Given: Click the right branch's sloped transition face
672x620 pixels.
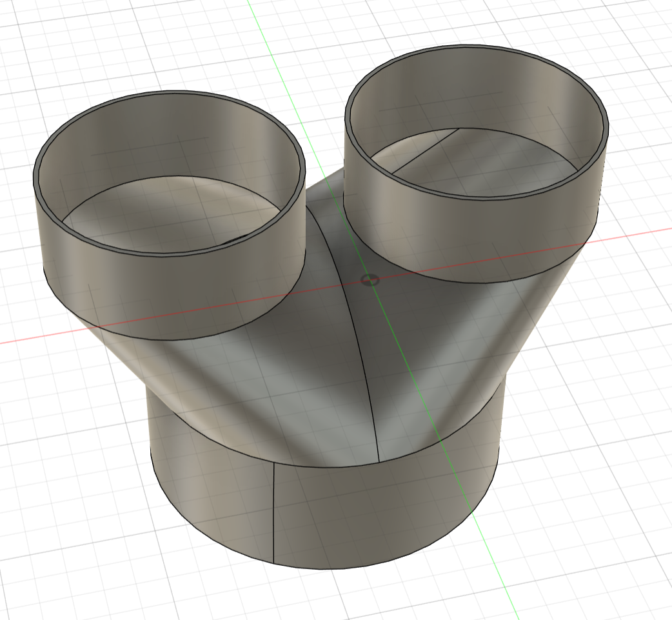Looking at the screenshot, I should click(x=451, y=361).
